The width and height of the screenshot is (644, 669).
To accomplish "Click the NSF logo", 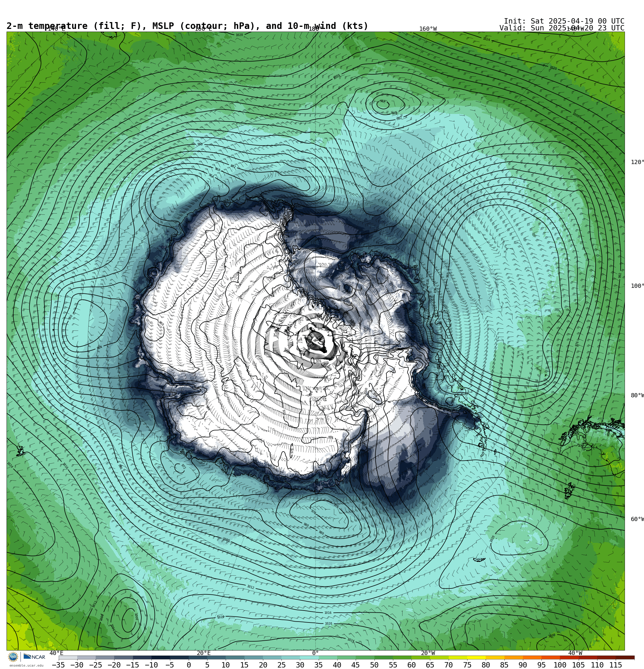I will click(13, 656).
